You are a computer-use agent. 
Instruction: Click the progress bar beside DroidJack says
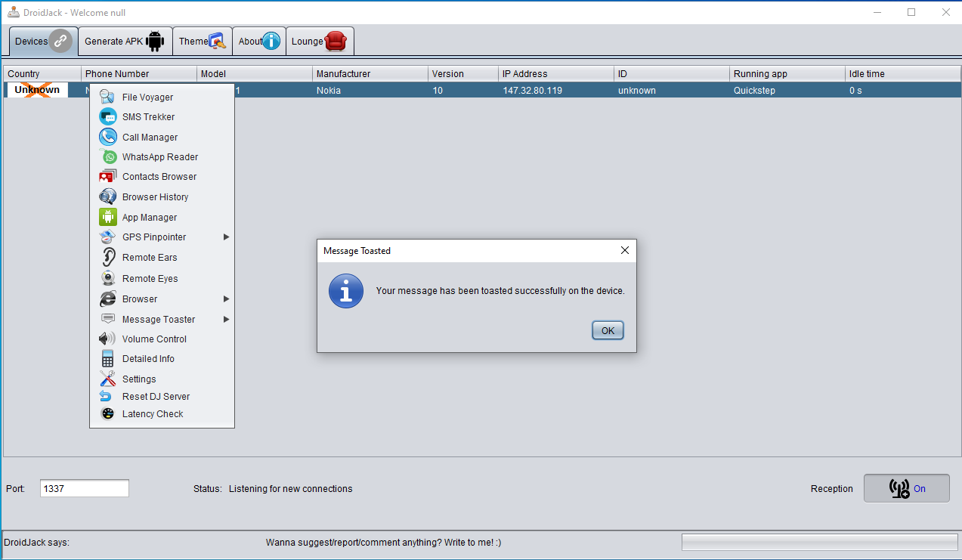(819, 542)
